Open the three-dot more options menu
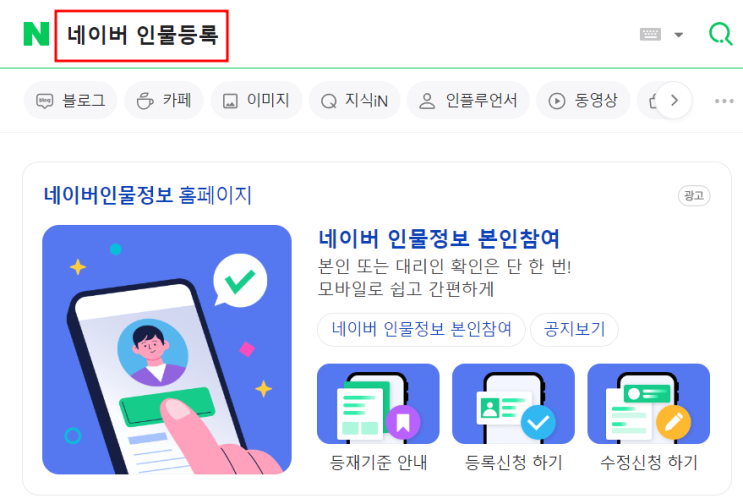The height and width of the screenshot is (504, 743). [x=724, y=101]
